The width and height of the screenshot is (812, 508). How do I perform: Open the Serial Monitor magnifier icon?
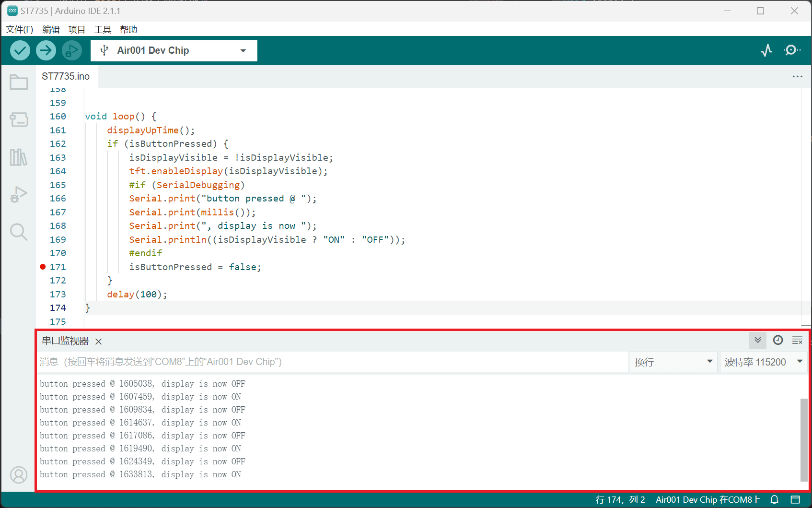click(792, 50)
